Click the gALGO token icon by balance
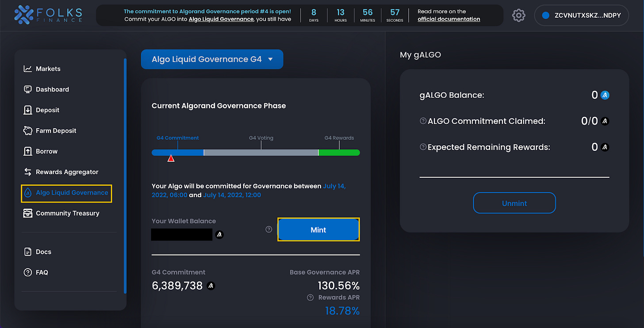This screenshot has height=328, width=644. click(605, 95)
